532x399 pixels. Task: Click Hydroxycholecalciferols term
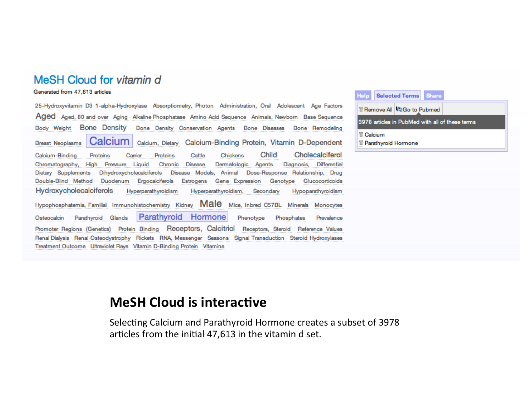pos(74,190)
